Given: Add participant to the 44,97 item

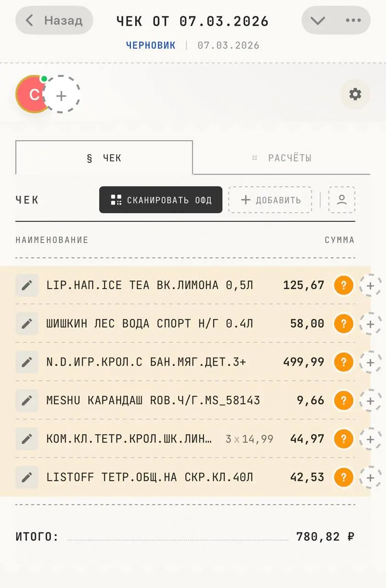Looking at the screenshot, I should point(370,439).
